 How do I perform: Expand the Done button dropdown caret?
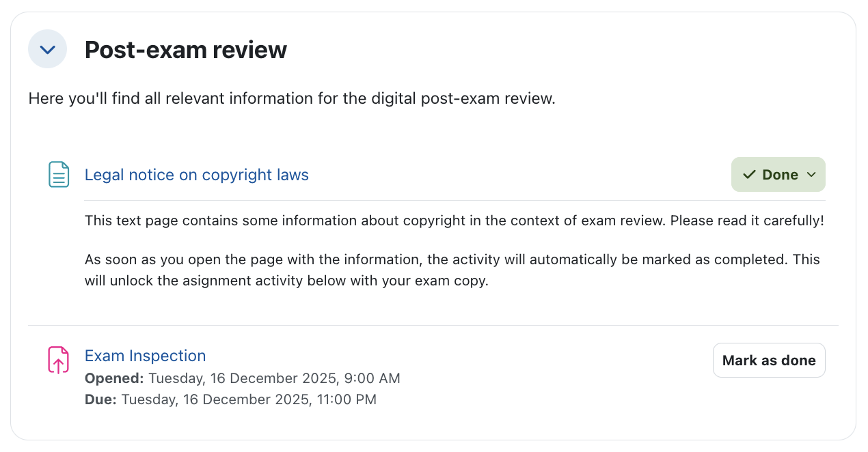coord(811,175)
